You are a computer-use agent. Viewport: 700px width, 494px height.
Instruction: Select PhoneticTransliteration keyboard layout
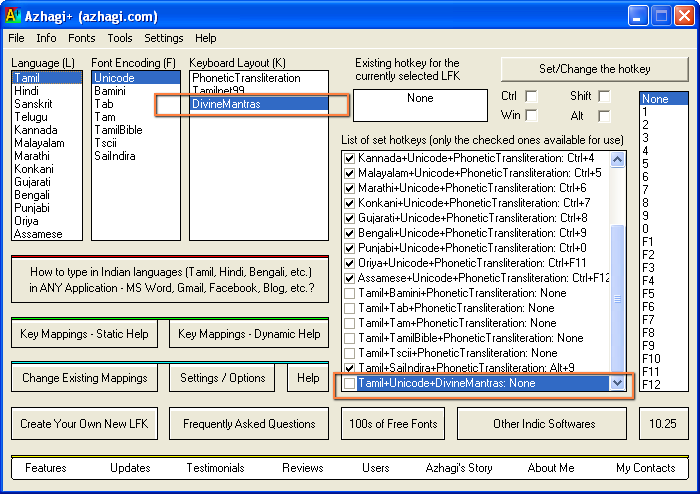click(259, 78)
